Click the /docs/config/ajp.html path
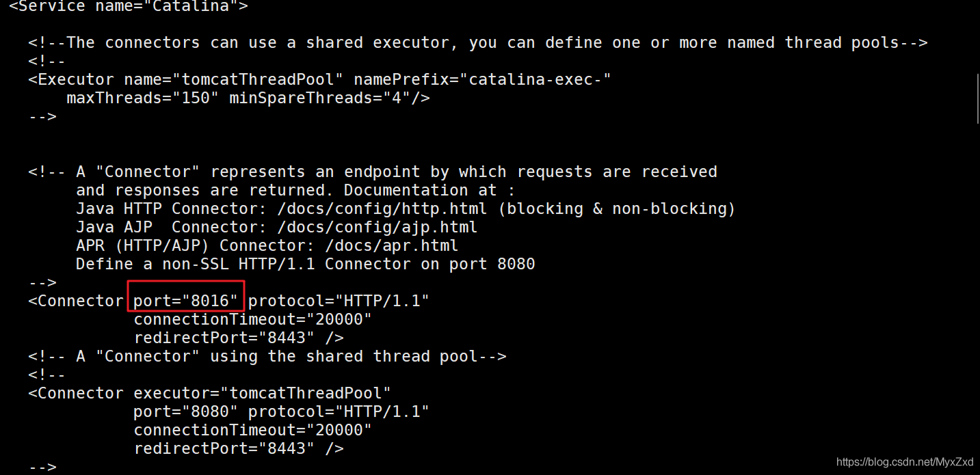Image resolution: width=980 pixels, height=475 pixels. [x=377, y=227]
